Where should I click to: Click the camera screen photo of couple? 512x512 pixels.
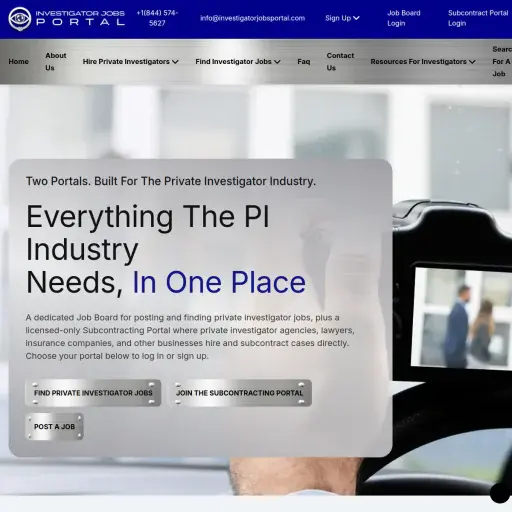[x=462, y=318]
